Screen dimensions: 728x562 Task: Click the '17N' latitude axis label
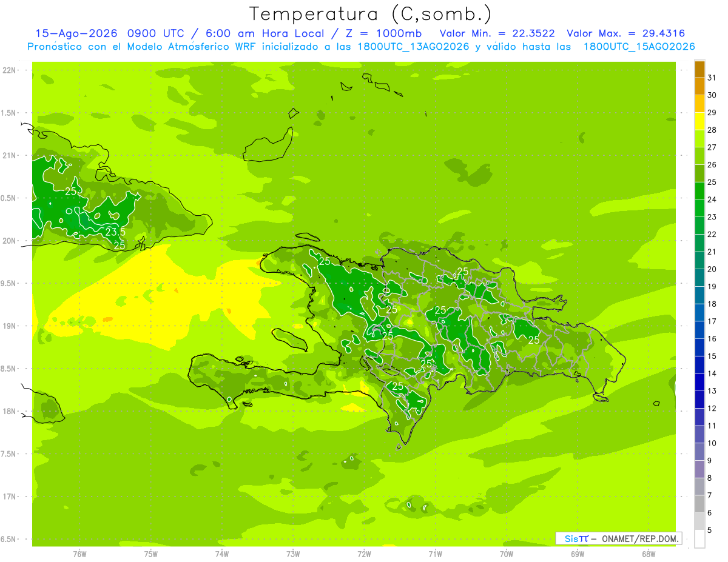click(8, 497)
